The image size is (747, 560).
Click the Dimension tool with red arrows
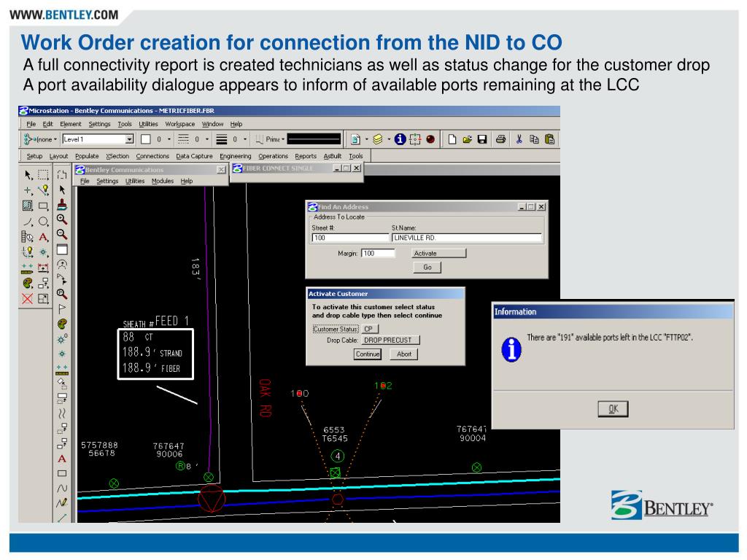click(x=43, y=268)
